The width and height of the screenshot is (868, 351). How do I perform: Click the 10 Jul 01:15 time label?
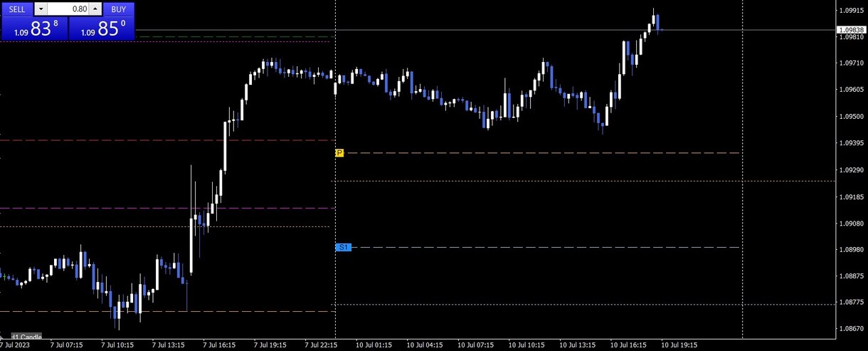point(374,345)
